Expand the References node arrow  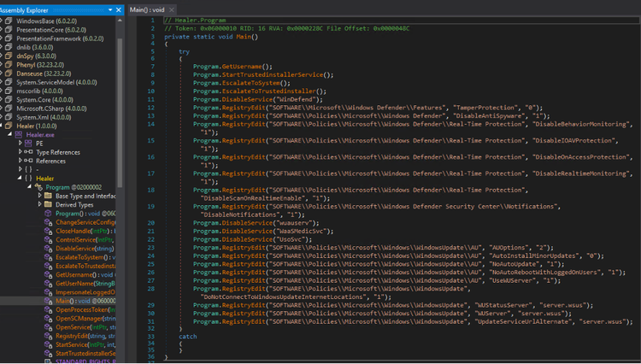[21, 161]
